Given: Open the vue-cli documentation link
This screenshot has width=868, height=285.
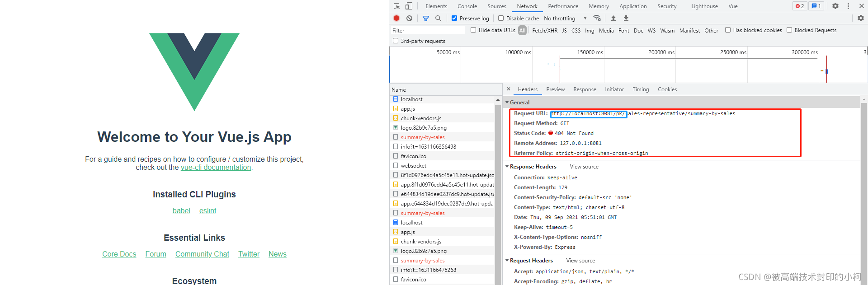Looking at the screenshot, I should point(216,167).
